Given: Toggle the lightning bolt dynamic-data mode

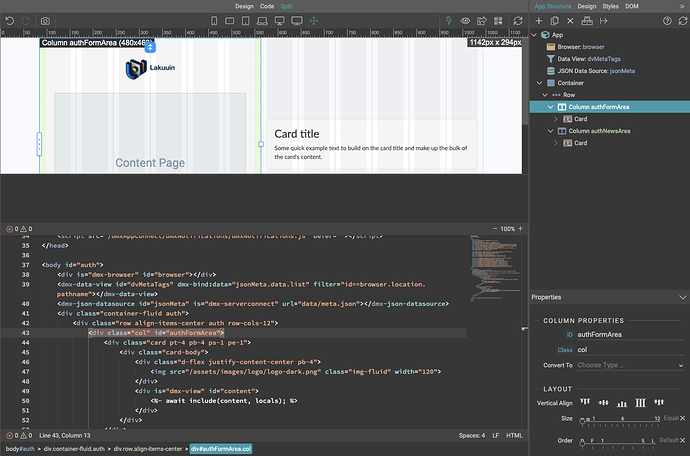Looking at the screenshot, I should tap(448, 21).
